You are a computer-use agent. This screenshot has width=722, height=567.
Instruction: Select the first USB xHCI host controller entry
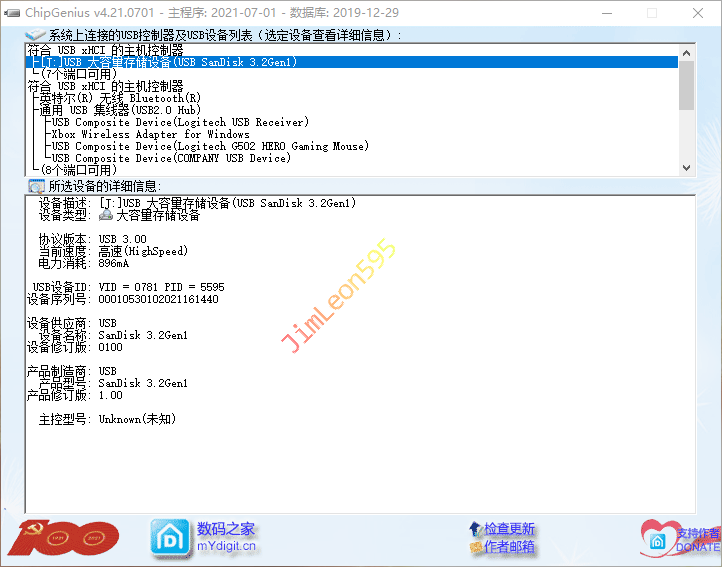pos(105,49)
